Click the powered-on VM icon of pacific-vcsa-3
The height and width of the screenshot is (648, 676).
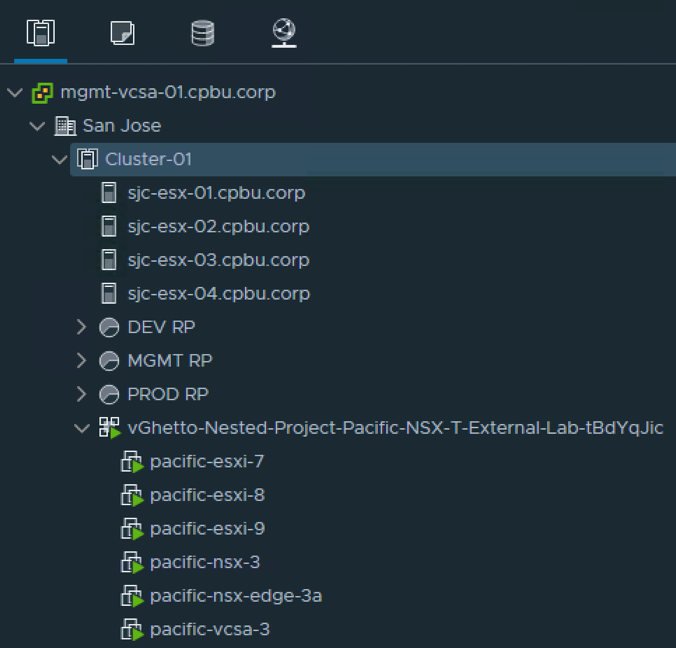coord(132,630)
